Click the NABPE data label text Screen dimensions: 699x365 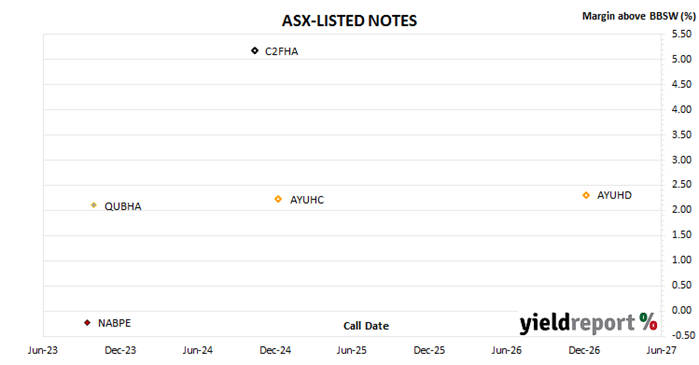[115, 323]
